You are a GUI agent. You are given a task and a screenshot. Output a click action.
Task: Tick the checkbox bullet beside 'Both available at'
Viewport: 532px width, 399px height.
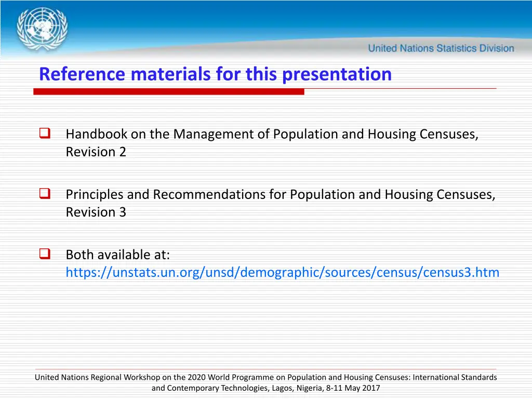click(44, 254)
